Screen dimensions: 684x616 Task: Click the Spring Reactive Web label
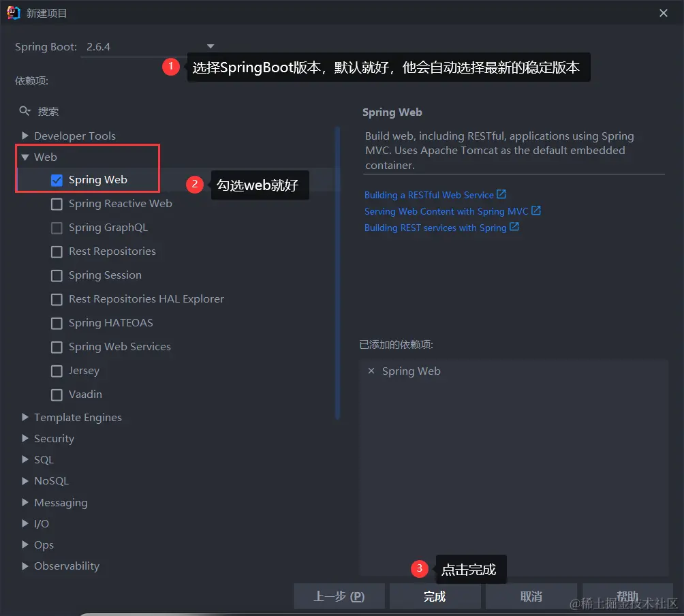[x=121, y=204]
